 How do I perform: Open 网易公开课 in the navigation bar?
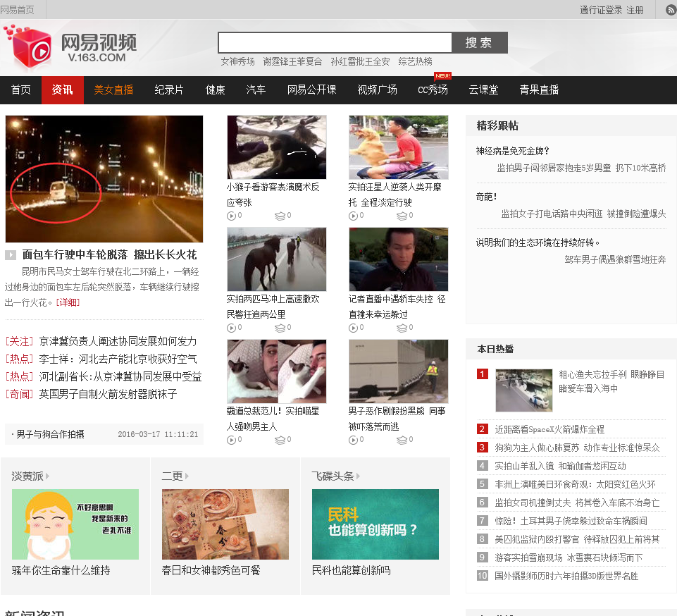point(312,90)
